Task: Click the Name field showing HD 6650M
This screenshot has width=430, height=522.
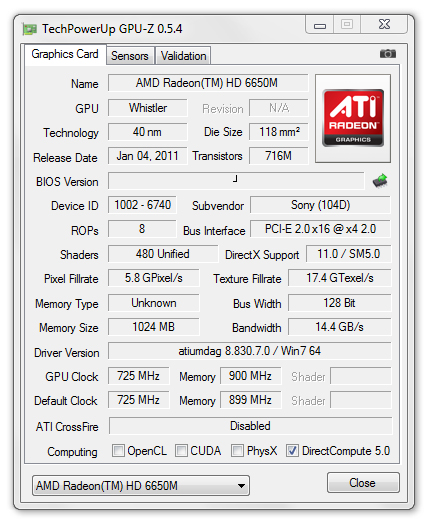Action: point(208,83)
